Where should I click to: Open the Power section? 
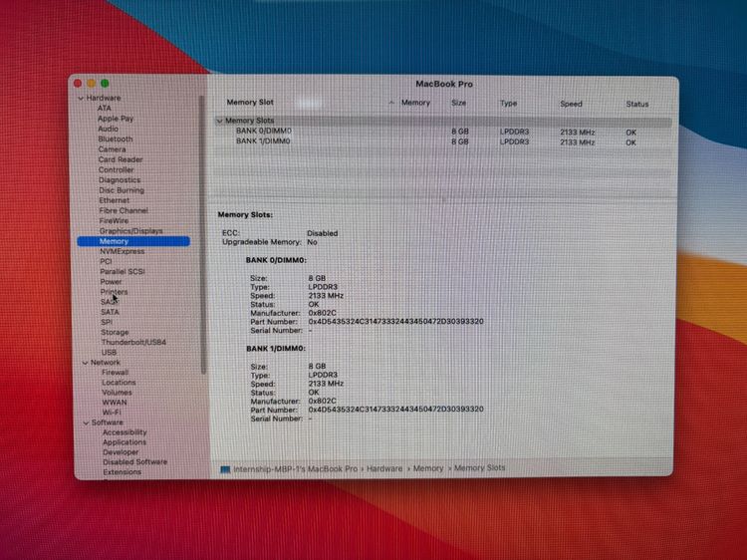[111, 282]
